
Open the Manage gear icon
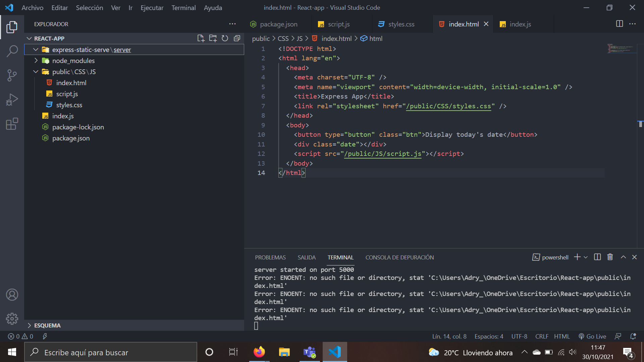12,319
